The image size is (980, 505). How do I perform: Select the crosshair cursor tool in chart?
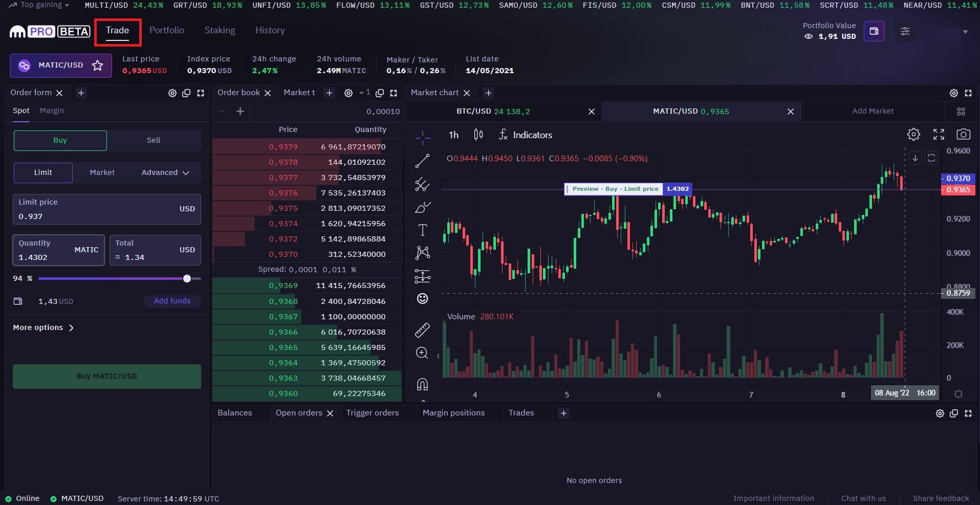(x=422, y=137)
